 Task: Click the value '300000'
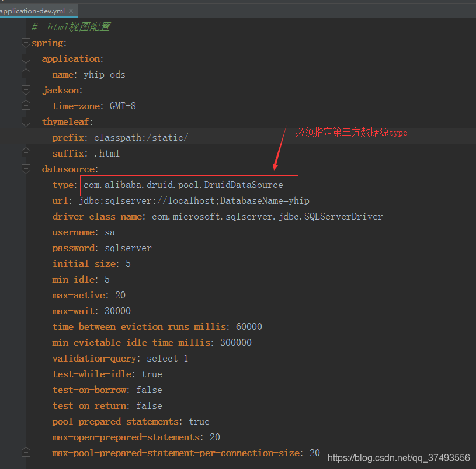pos(236,343)
